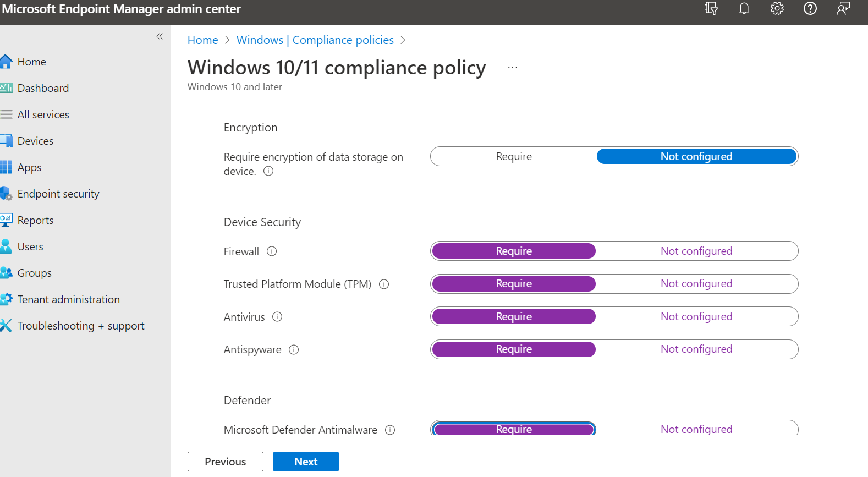Viewport: 868px width, 477px height.
Task: Set TPM option to Not configured
Action: (696, 284)
